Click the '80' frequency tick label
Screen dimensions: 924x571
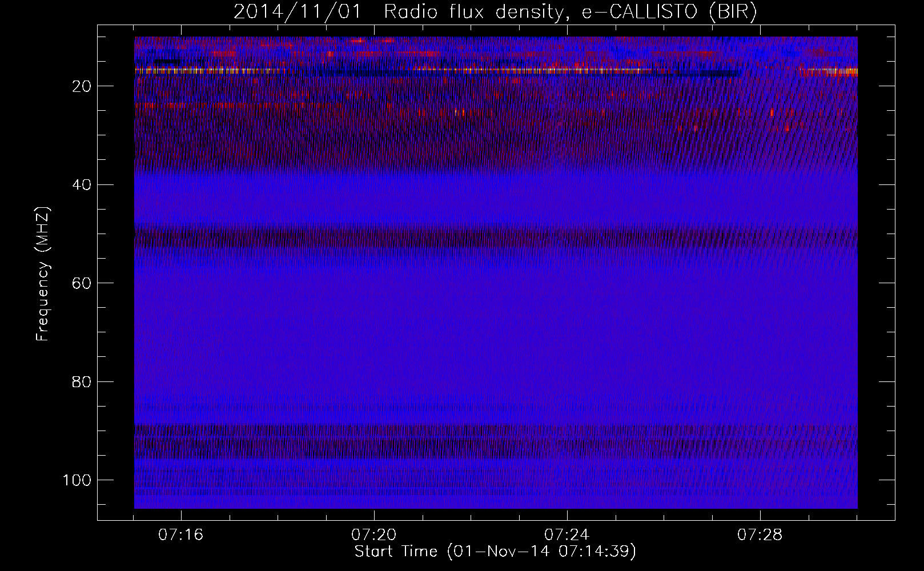[x=82, y=381]
